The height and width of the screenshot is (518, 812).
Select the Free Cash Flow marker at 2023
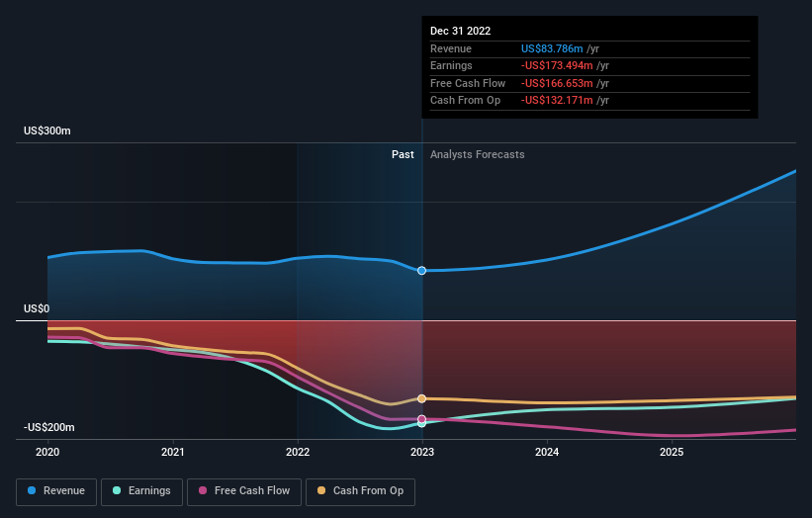(x=422, y=419)
